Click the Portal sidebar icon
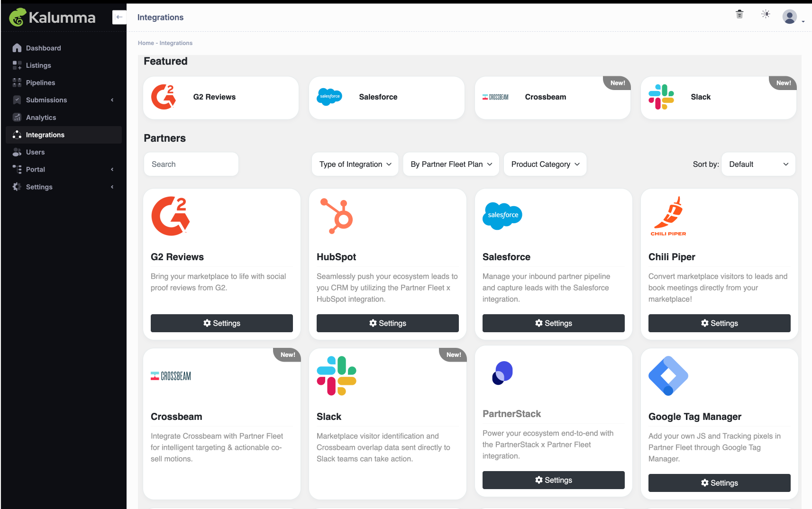 (x=17, y=169)
